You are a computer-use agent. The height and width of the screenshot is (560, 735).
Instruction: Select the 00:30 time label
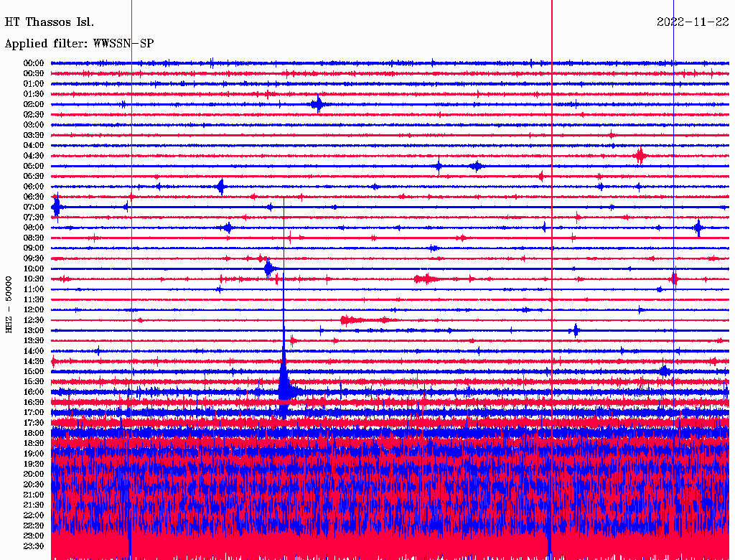pos(34,73)
